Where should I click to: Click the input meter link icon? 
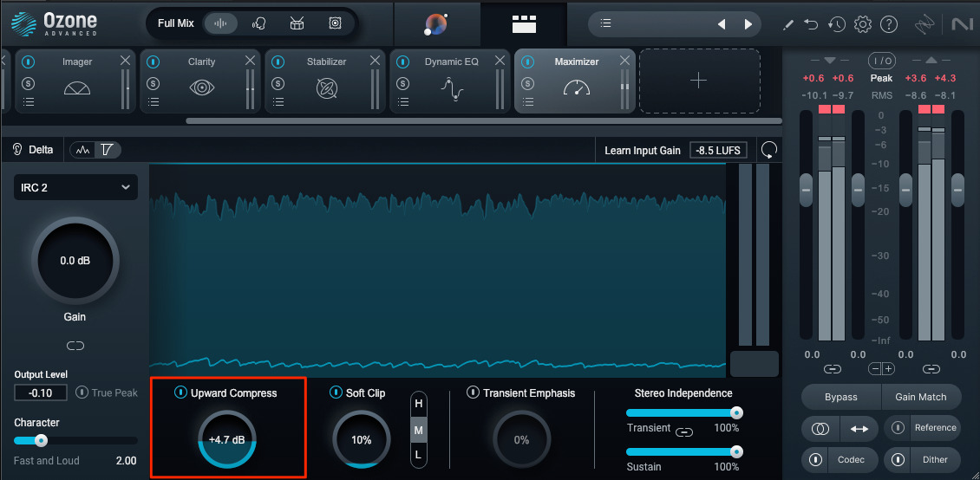click(x=832, y=369)
